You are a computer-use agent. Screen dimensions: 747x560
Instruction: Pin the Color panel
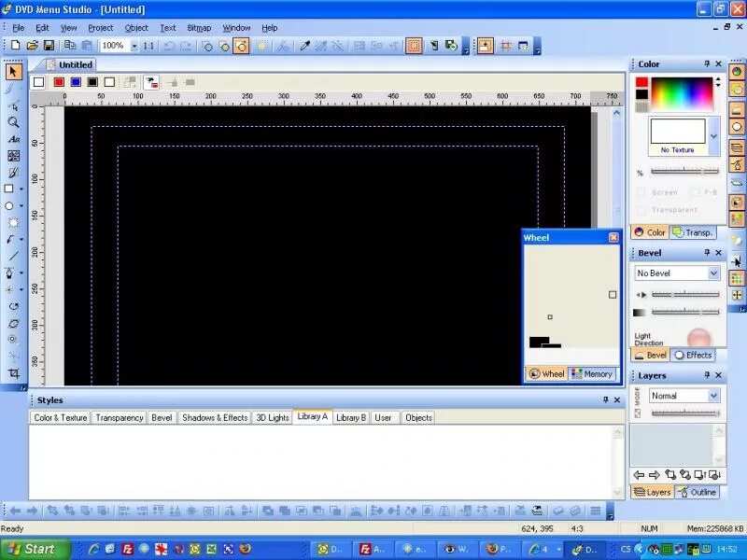707,63
